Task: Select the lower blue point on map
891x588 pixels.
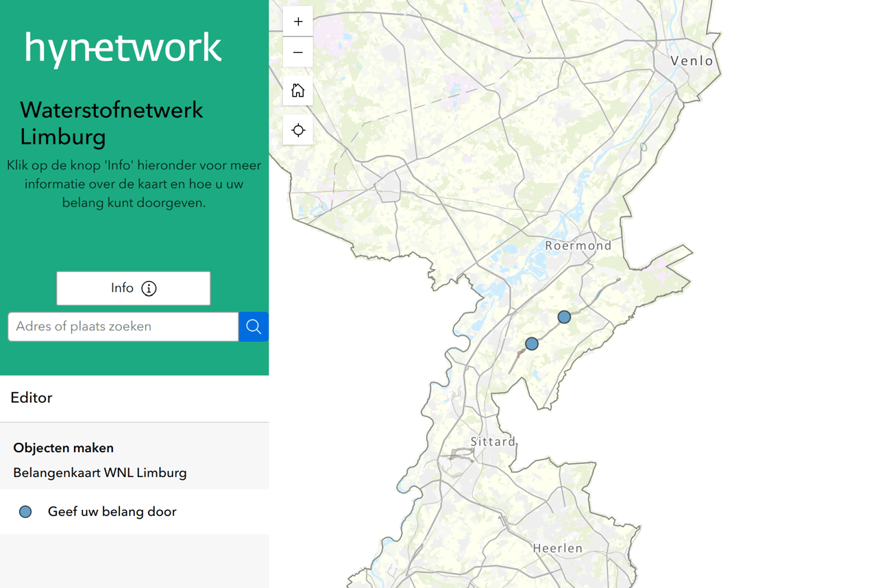Action: pos(532,343)
